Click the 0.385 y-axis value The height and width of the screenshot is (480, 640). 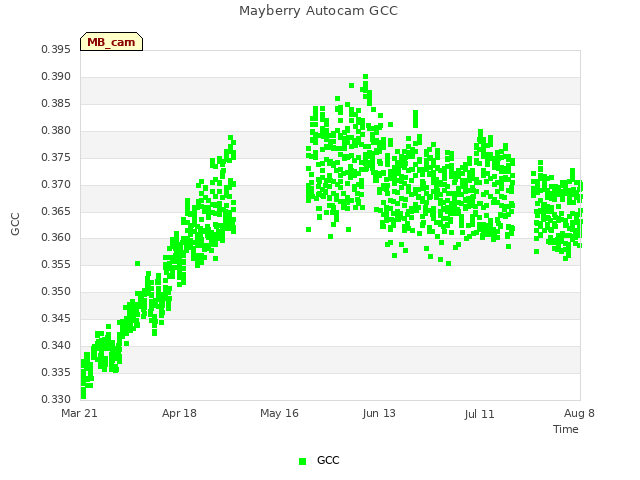[56, 104]
